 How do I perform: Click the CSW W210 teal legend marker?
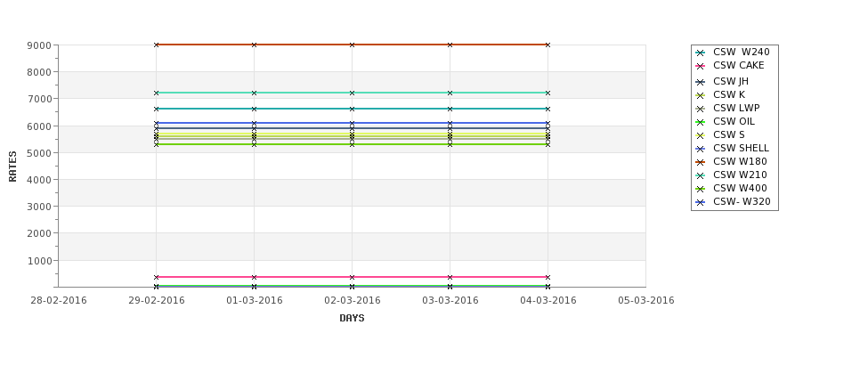tap(700, 175)
